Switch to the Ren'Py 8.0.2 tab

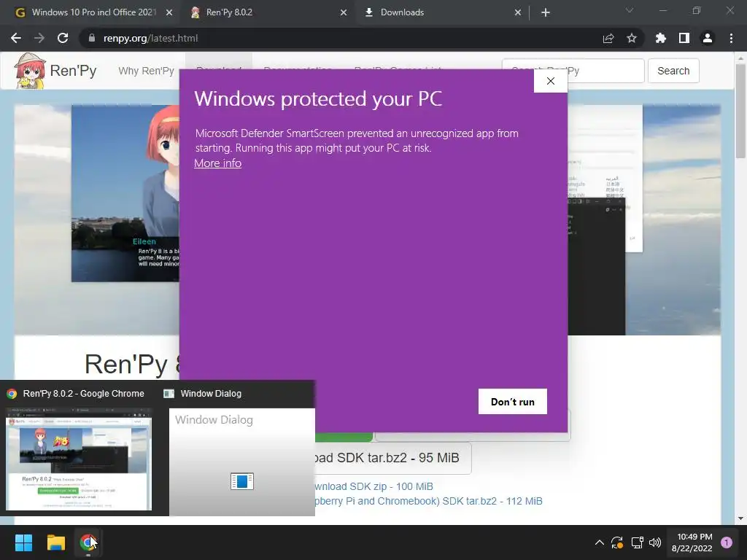(x=267, y=12)
